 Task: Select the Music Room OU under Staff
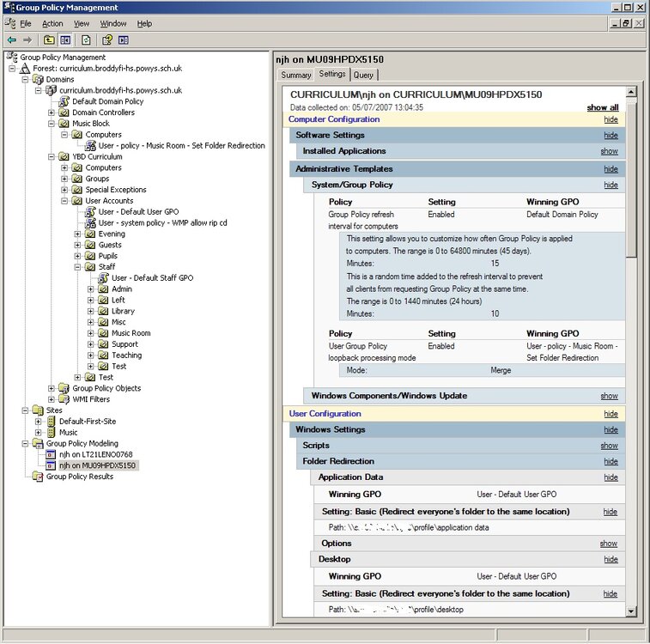(x=131, y=333)
